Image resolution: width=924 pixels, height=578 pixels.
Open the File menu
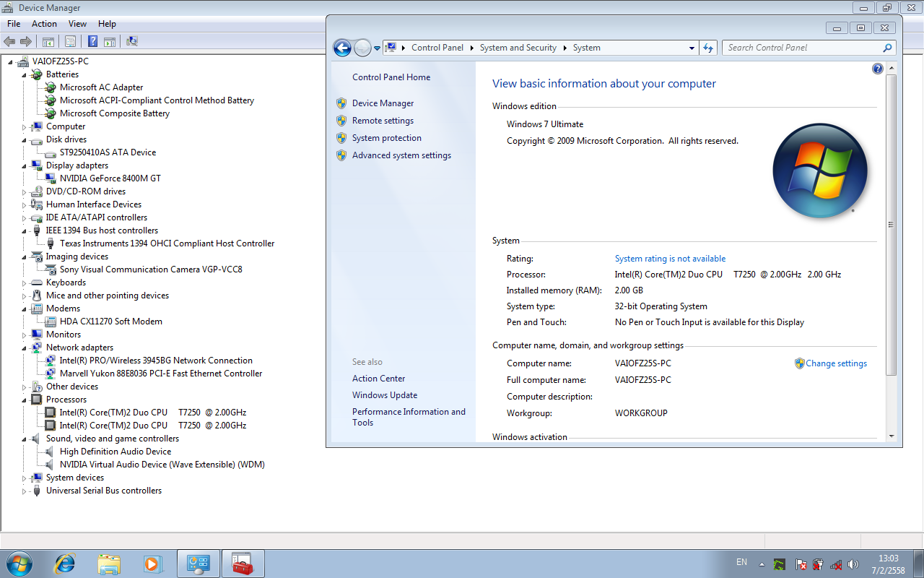[14, 24]
